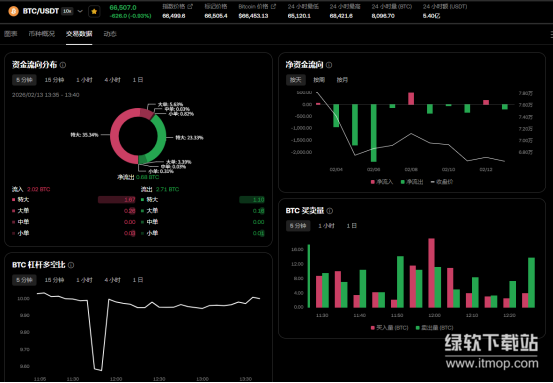Click the orange Bitcoin logo icon
553x383 pixels.
point(13,11)
